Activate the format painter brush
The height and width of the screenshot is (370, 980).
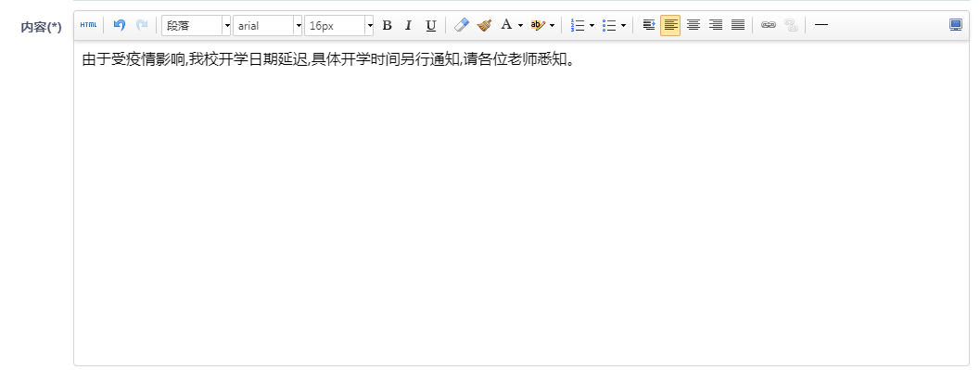[x=484, y=26]
